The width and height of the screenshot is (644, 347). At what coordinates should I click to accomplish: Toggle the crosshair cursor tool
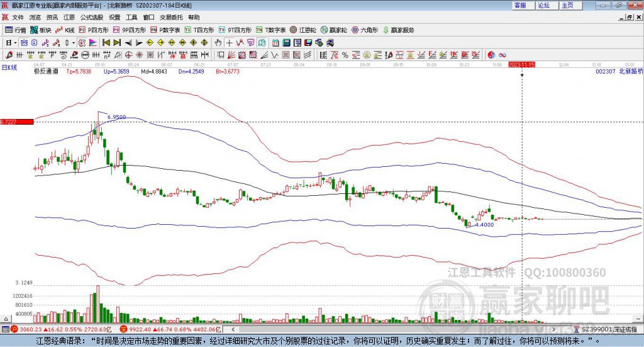click(229, 43)
